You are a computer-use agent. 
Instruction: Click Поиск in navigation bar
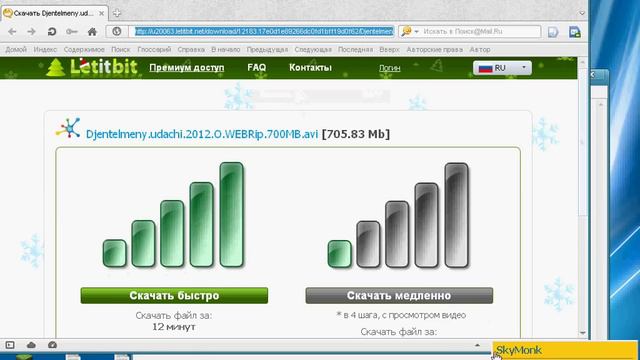coord(121,49)
